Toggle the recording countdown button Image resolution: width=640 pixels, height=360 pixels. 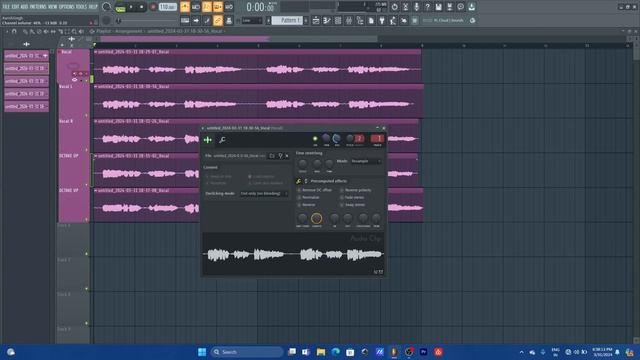point(207,7)
